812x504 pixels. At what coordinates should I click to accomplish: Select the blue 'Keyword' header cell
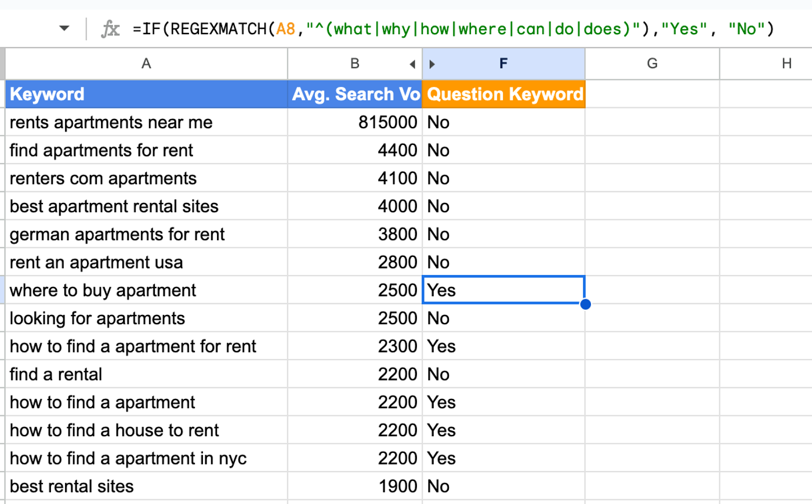pos(145,93)
